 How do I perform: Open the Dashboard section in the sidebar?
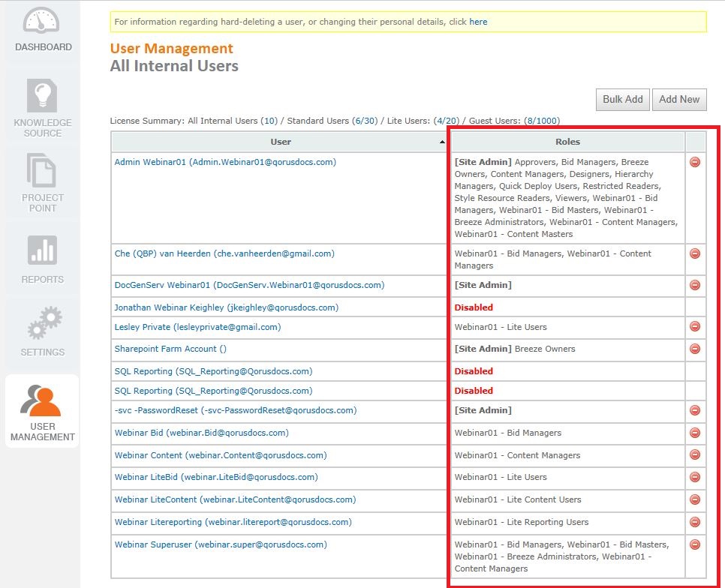(x=43, y=30)
